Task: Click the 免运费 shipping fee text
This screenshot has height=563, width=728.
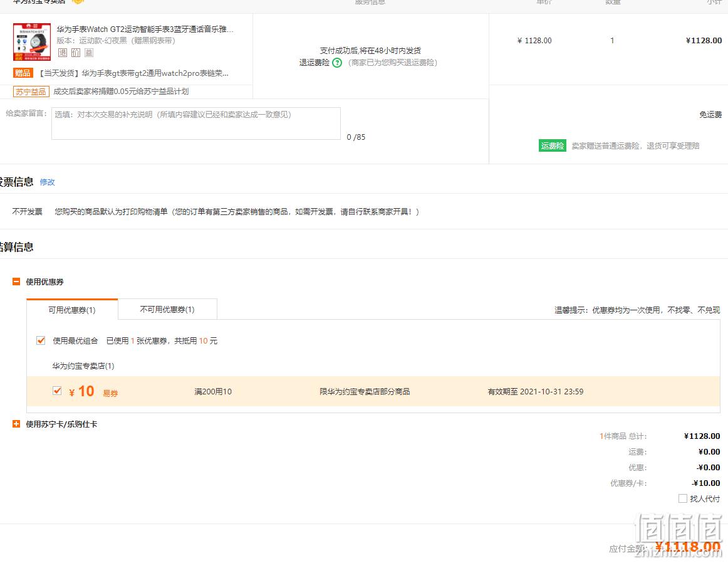Action: [710, 115]
